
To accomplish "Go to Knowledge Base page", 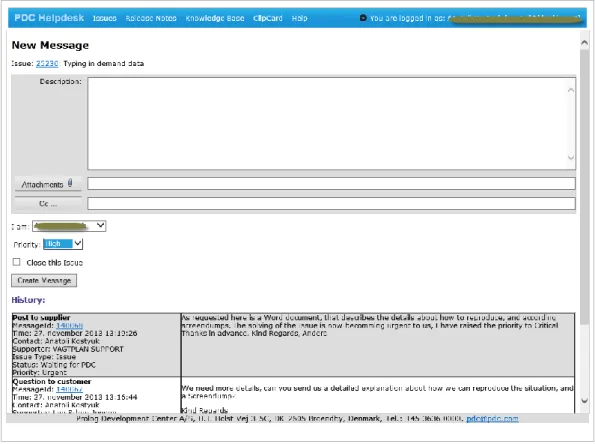I will pos(215,18).
